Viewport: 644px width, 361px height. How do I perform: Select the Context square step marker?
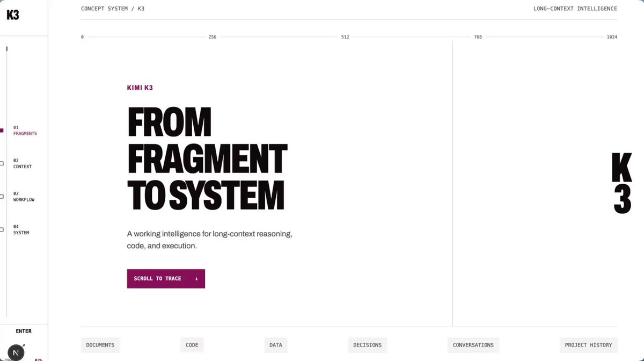pyautogui.click(x=2, y=163)
